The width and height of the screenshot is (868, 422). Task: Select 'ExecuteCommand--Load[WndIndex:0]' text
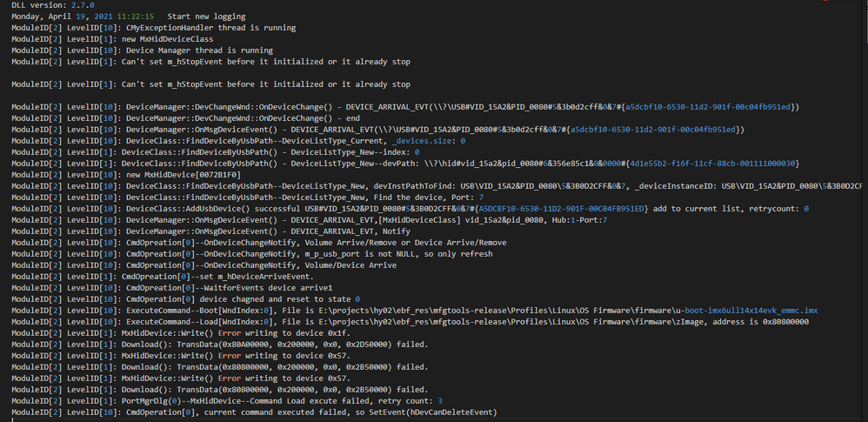point(199,322)
